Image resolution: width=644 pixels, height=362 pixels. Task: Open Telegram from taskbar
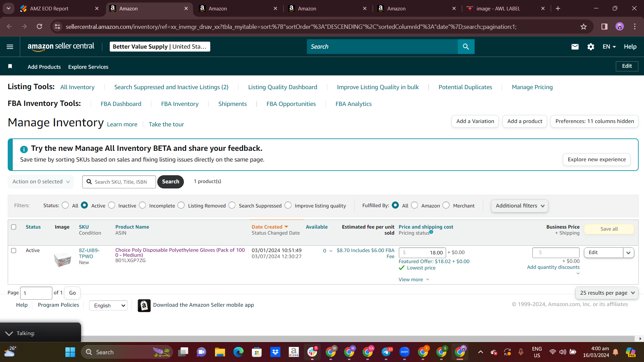point(386,352)
